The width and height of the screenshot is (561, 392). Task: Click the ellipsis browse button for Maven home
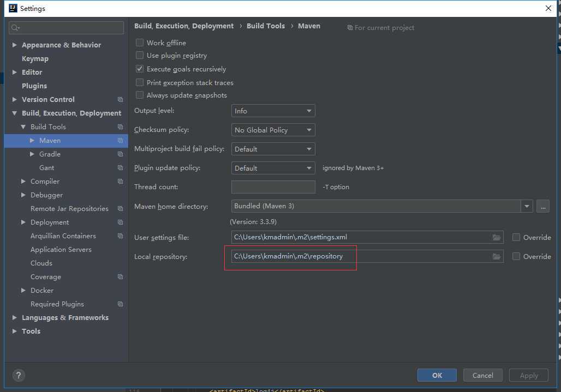pyautogui.click(x=543, y=206)
